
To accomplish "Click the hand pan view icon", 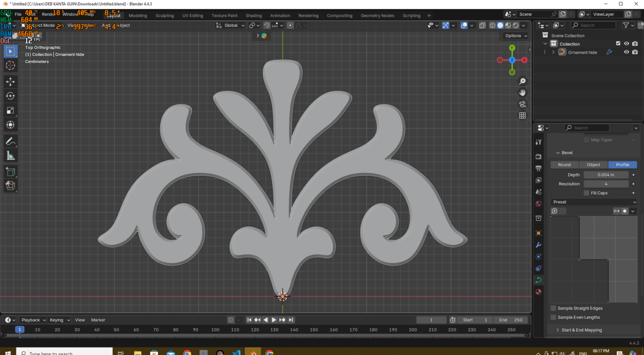I will [x=522, y=93].
